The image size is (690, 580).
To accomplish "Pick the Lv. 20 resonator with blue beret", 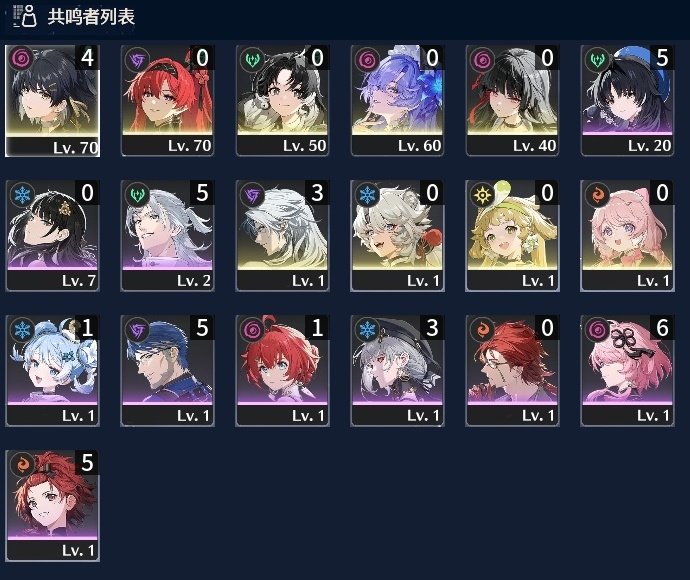I will coord(628,101).
